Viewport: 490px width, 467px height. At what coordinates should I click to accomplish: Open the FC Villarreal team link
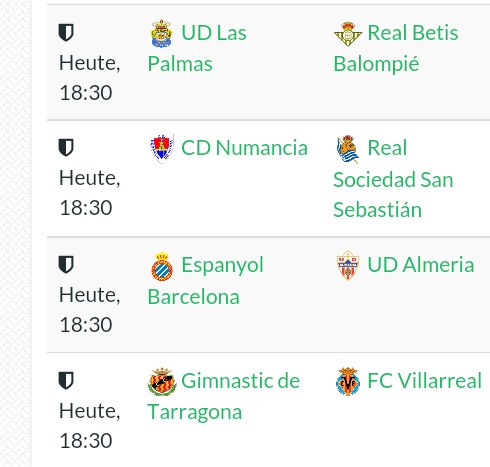click(x=425, y=380)
